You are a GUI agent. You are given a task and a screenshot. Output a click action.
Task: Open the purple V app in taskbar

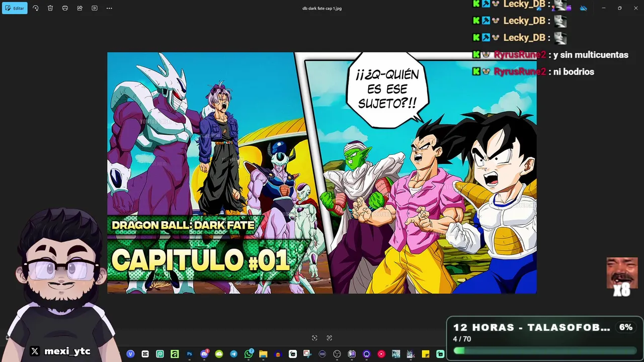[x=130, y=354]
